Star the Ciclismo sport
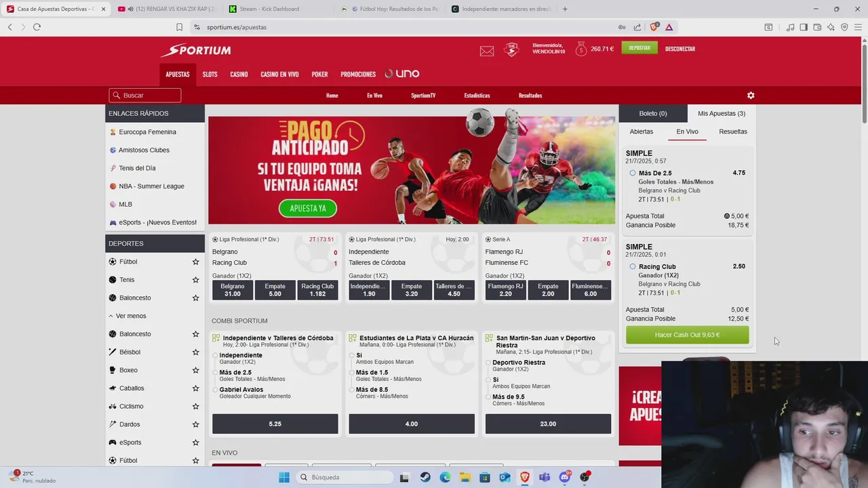The width and height of the screenshot is (868, 488). click(x=195, y=406)
